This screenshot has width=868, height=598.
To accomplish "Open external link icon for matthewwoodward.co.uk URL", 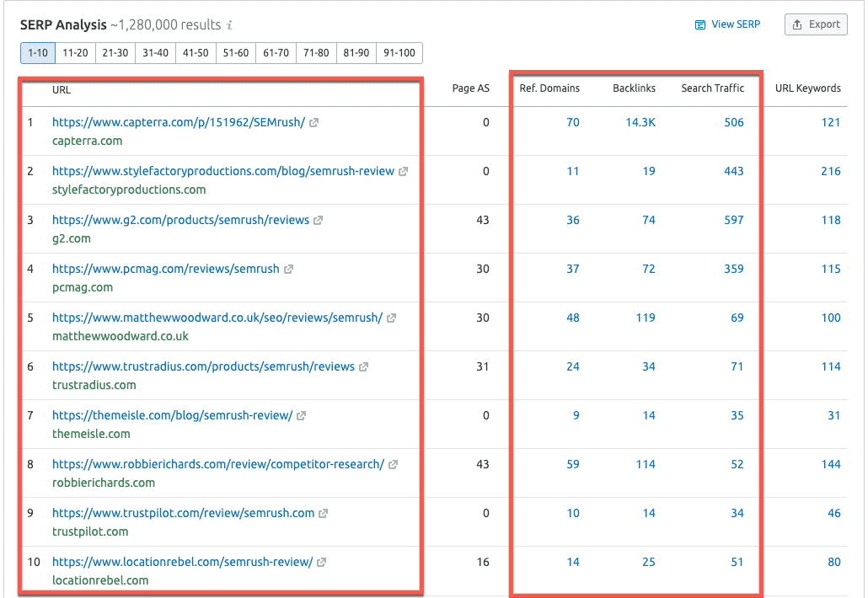I will (x=392, y=318).
